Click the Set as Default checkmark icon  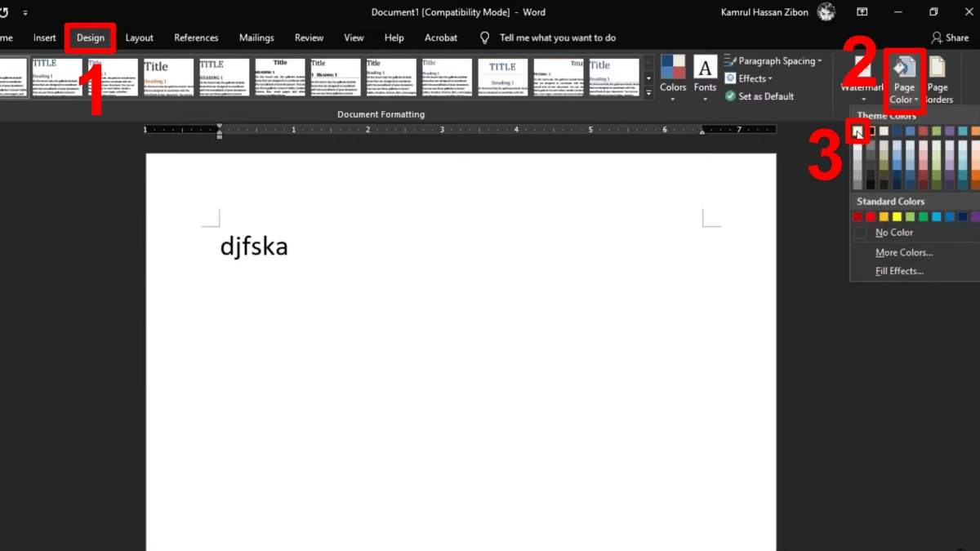pos(731,96)
